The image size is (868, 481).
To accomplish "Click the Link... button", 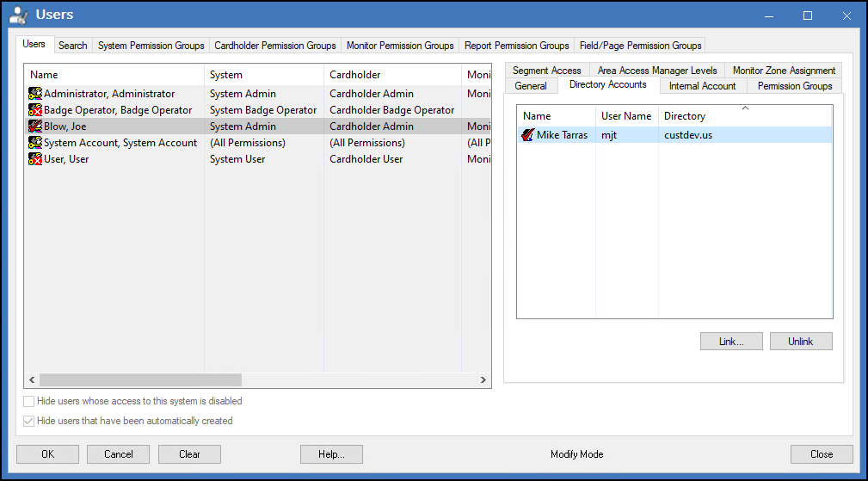I will tap(731, 342).
